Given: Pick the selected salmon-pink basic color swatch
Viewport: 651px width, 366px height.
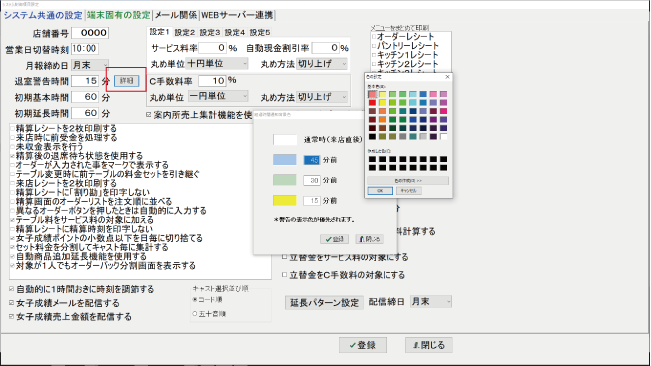Looking at the screenshot, I should coord(372,94).
